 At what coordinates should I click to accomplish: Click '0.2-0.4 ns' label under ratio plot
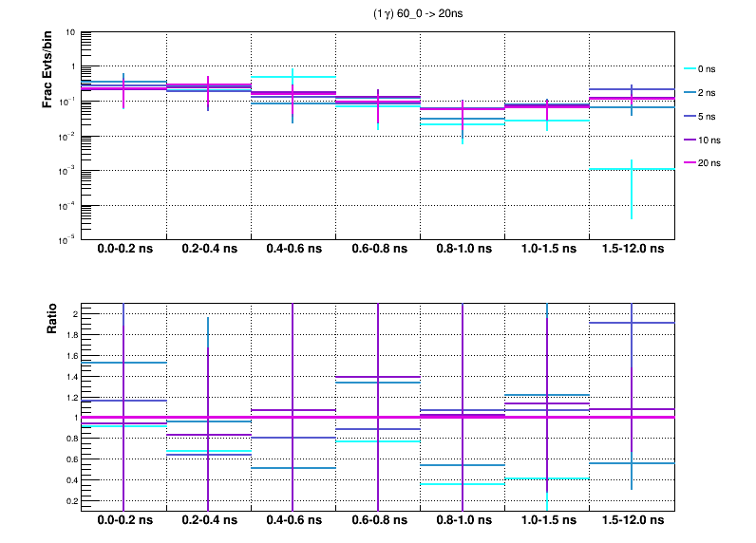point(209,521)
